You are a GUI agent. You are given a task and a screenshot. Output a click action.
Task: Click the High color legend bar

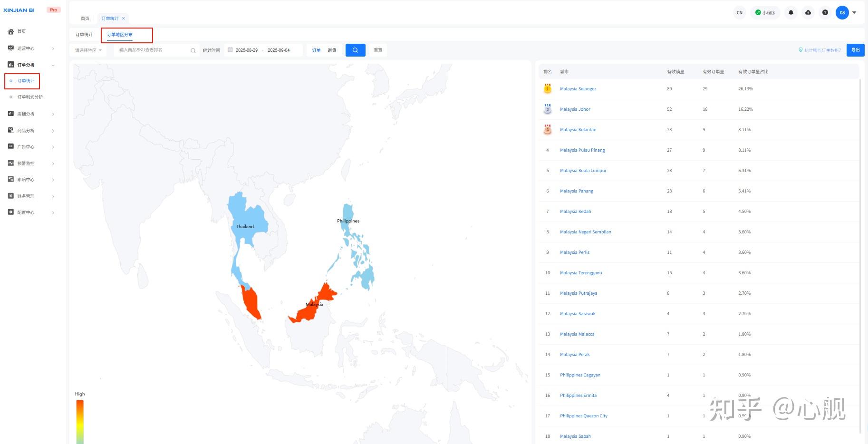point(80,421)
